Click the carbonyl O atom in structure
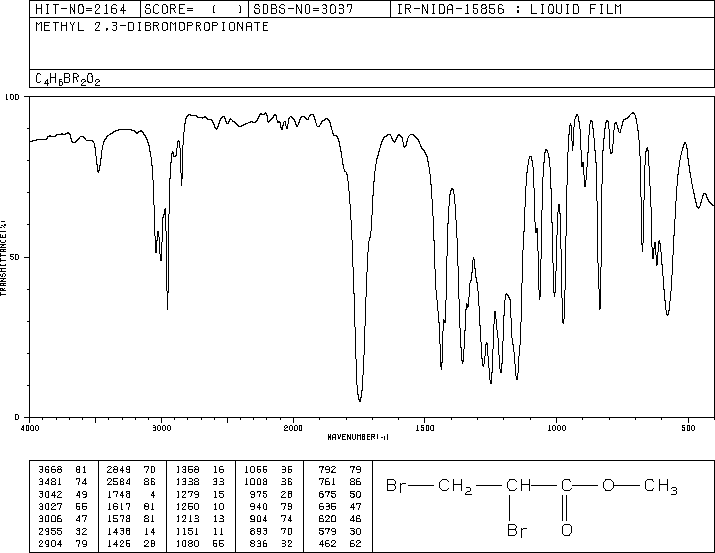 click(567, 530)
